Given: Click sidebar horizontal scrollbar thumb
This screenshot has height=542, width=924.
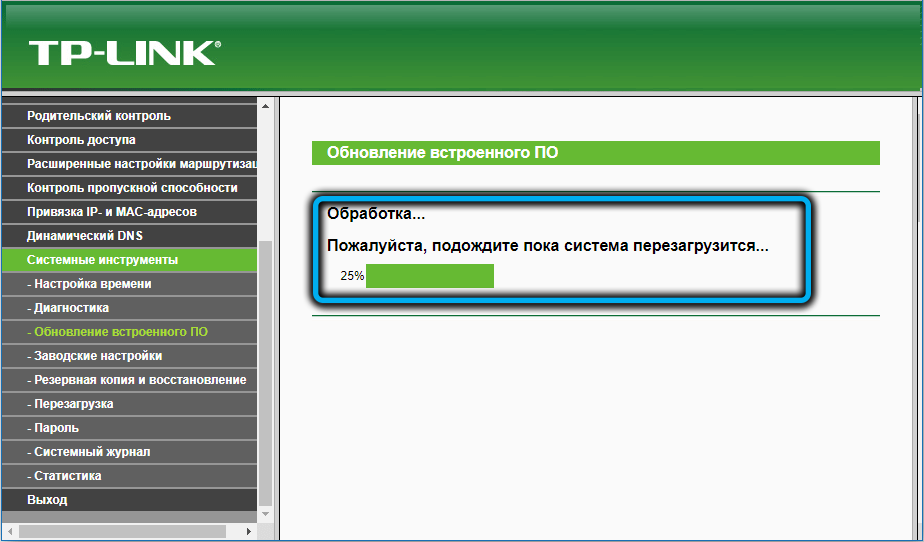Looking at the screenshot, I should 122,531.
